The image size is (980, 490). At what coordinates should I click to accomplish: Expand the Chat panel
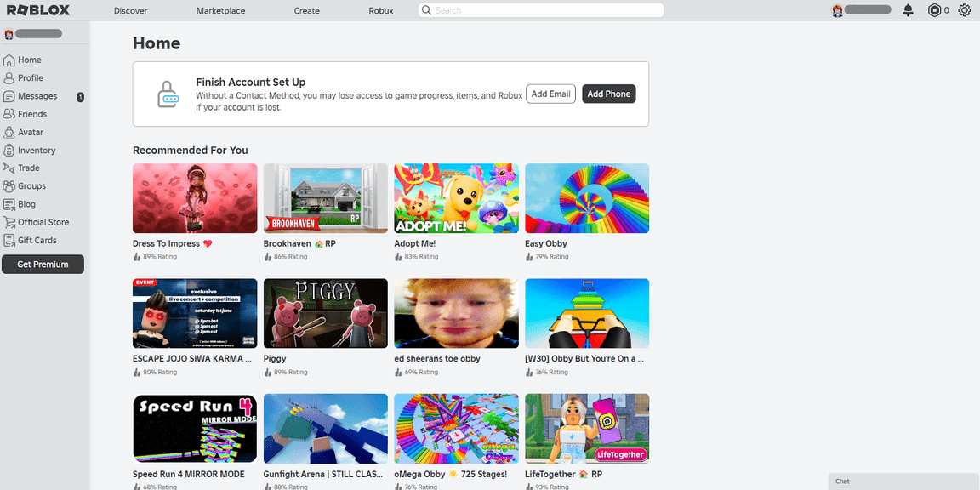click(x=902, y=481)
